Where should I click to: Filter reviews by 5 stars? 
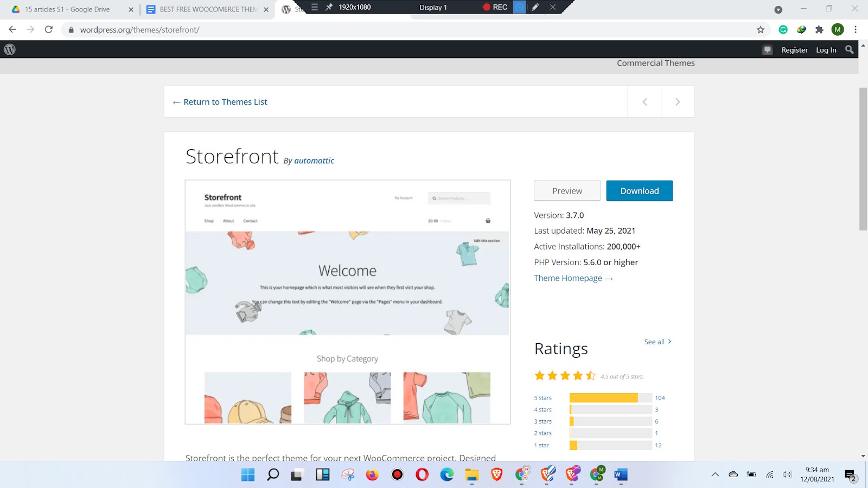pos(542,398)
